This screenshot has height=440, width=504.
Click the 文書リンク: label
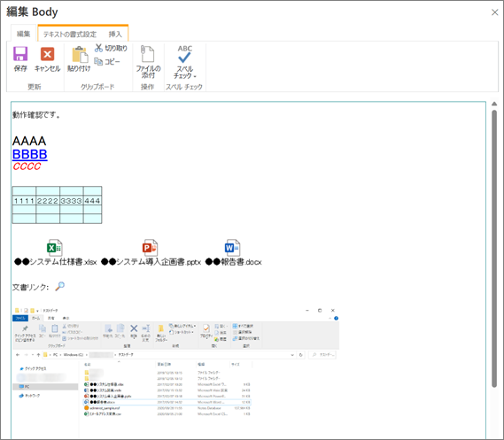coord(30,287)
